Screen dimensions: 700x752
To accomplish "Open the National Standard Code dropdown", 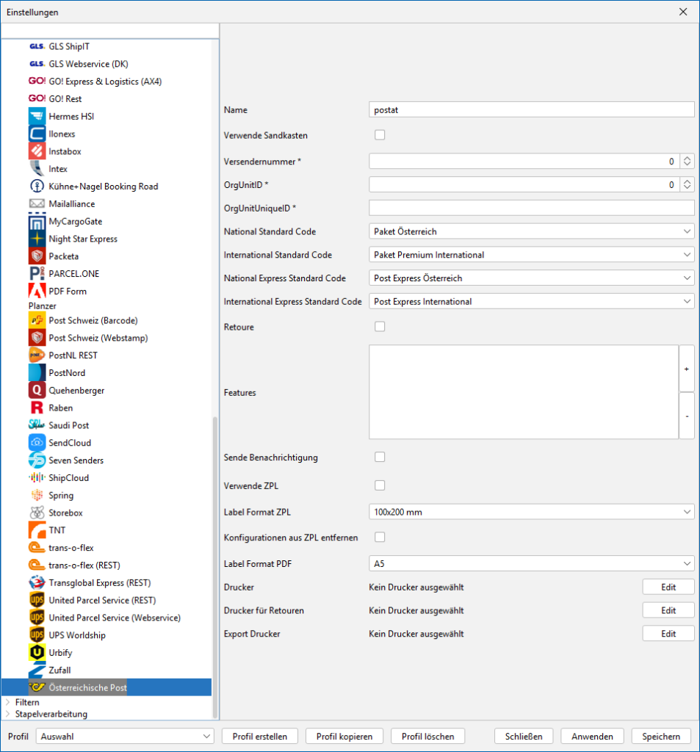I will click(531, 231).
